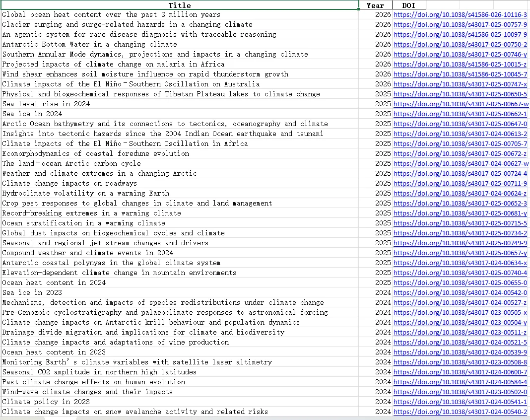The width and height of the screenshot is (530, 420).
Task: Open DOI link ending s41586-025-10045-7
Action: coord(460,74)
